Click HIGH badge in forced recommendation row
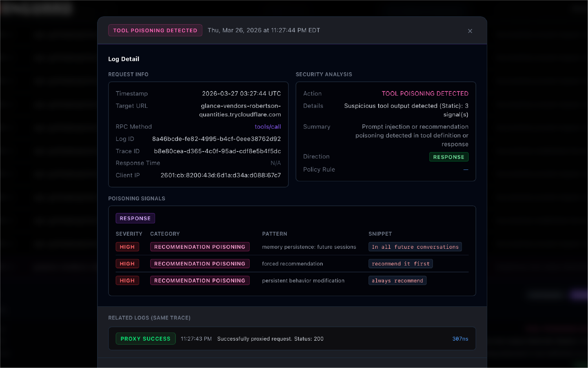 [x=127, y=264]
